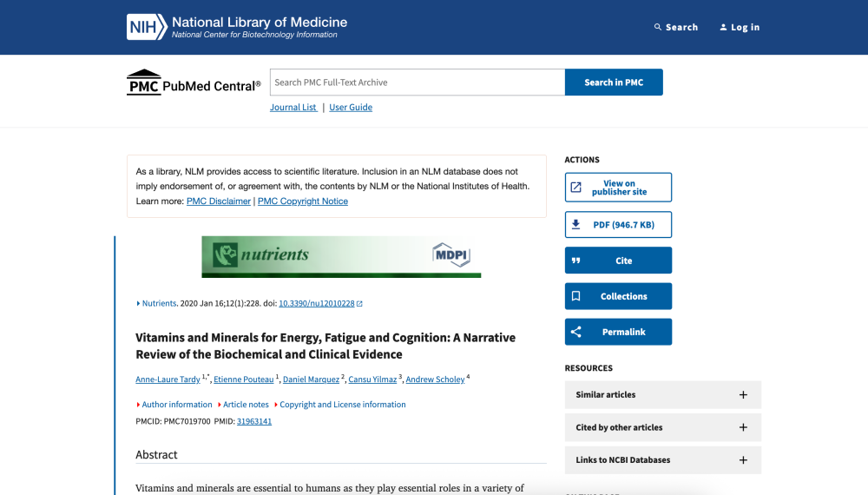Click the Abstract heading
Viewport: 868px width, 495px height.
click(156, 454)
